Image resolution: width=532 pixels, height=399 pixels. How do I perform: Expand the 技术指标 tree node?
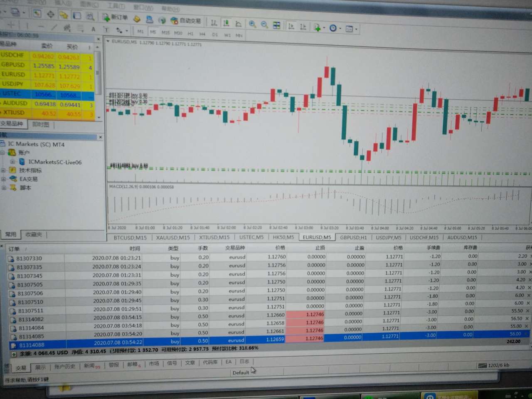tap(3, 170)
